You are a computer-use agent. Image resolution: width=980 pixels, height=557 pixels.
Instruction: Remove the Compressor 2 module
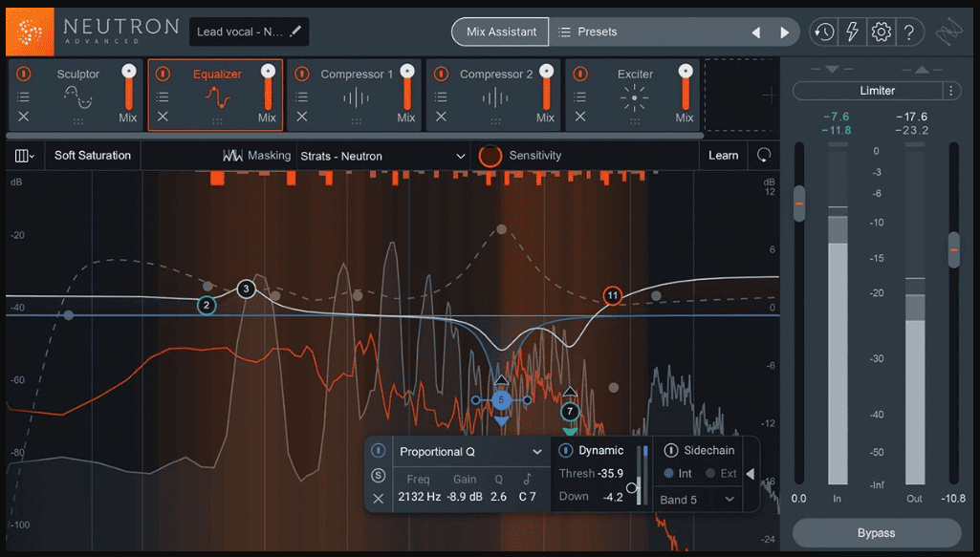[441, 117]
